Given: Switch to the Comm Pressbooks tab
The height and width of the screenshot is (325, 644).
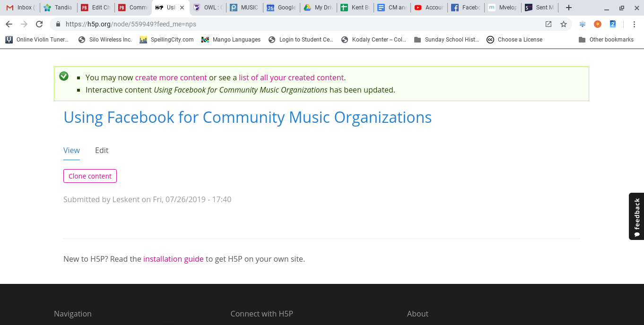Looking at the screenshot, I should click(x=133, y=8).
